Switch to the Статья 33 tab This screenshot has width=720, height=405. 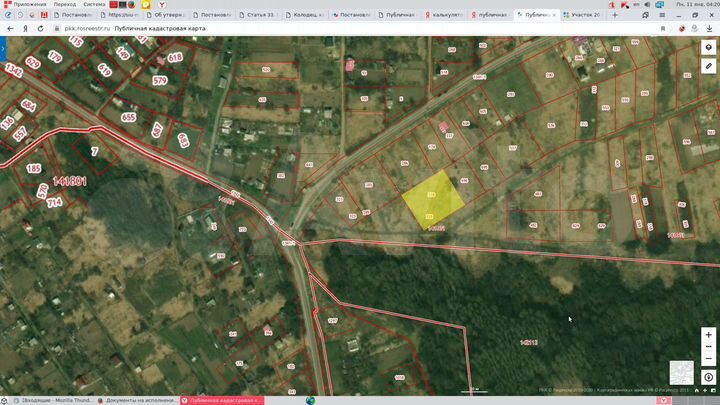click(x=262, y=16)
